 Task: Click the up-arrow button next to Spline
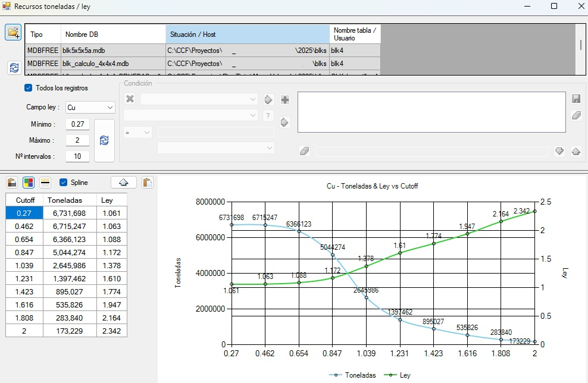124,183
